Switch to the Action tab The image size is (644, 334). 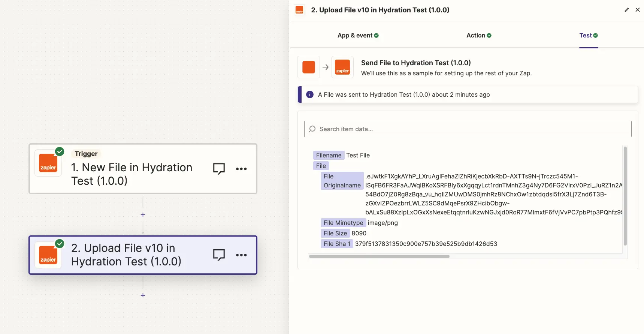[479, 35]
